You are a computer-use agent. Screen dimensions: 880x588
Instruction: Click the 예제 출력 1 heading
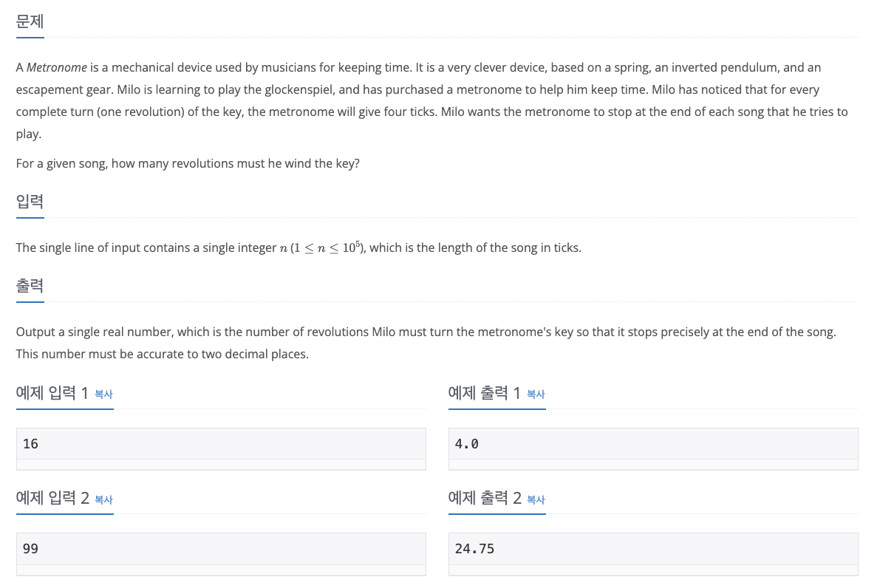485,393
